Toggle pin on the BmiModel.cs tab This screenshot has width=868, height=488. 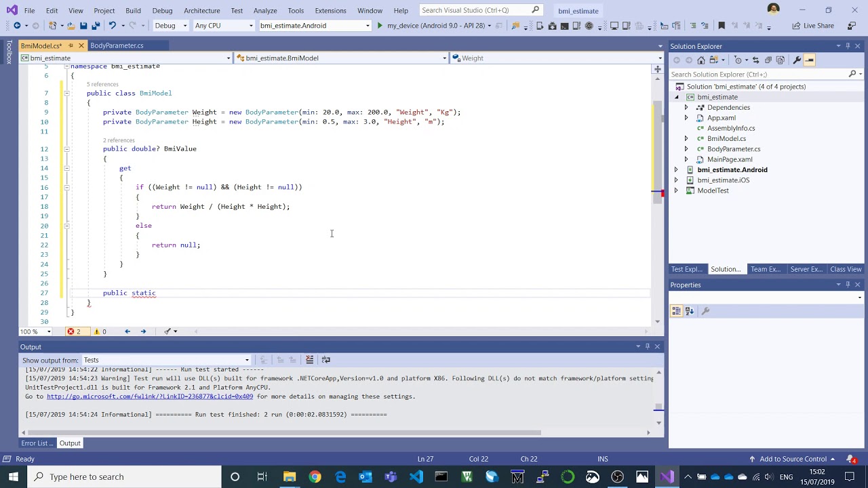coord(71,45)
